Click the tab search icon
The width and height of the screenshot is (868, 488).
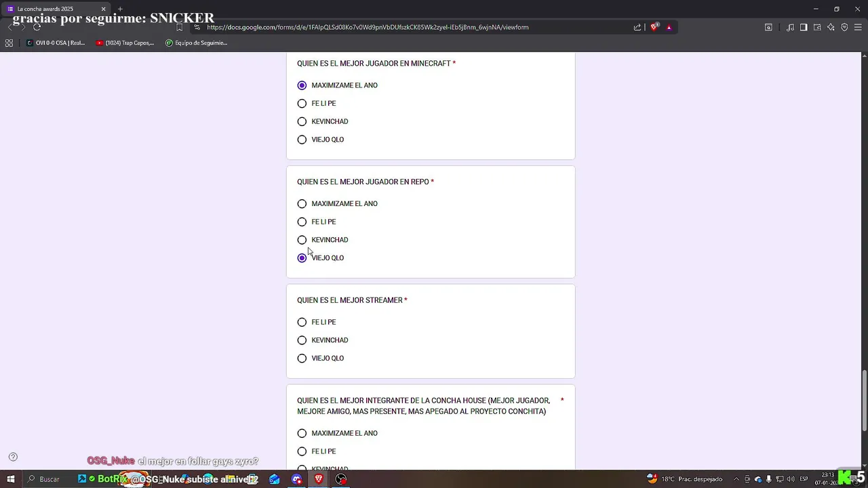768,27
